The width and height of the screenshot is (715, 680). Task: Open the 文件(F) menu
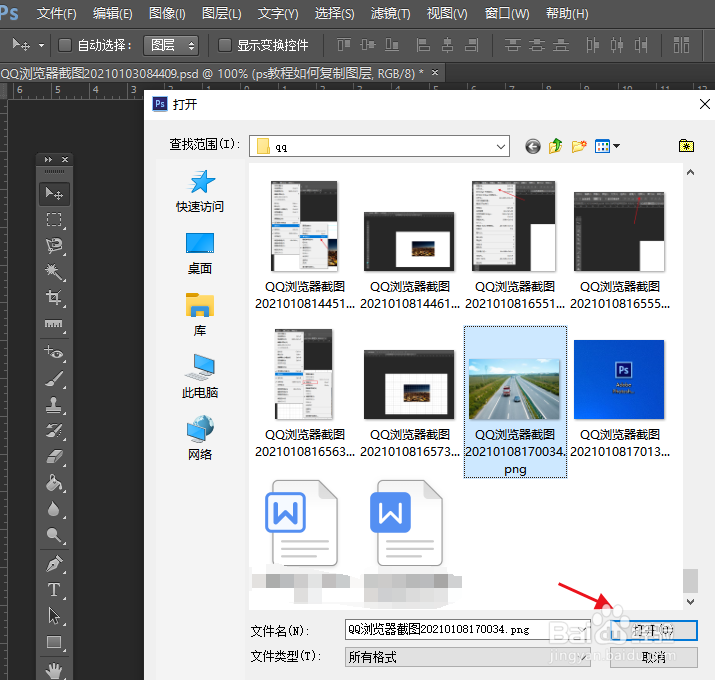click(x=57, y=14)
